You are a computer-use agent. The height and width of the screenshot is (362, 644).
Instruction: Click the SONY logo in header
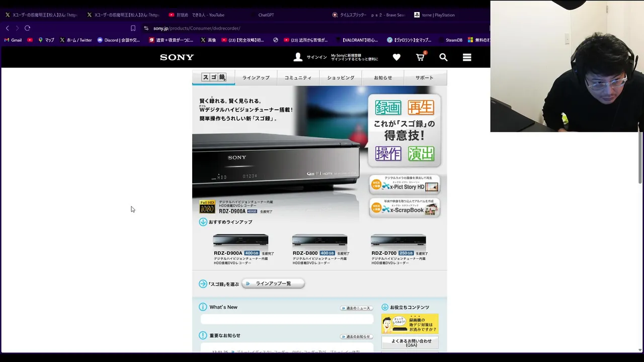[x=177, y=57]
